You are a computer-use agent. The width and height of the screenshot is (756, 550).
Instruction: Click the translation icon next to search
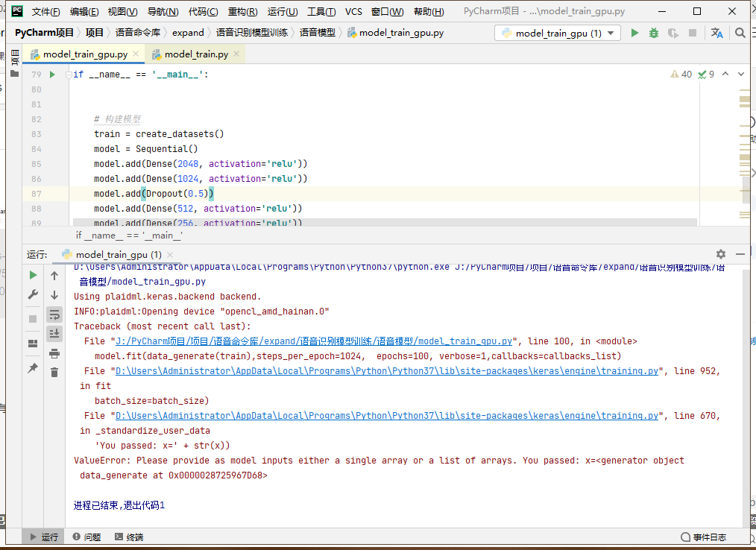point(717,33)
